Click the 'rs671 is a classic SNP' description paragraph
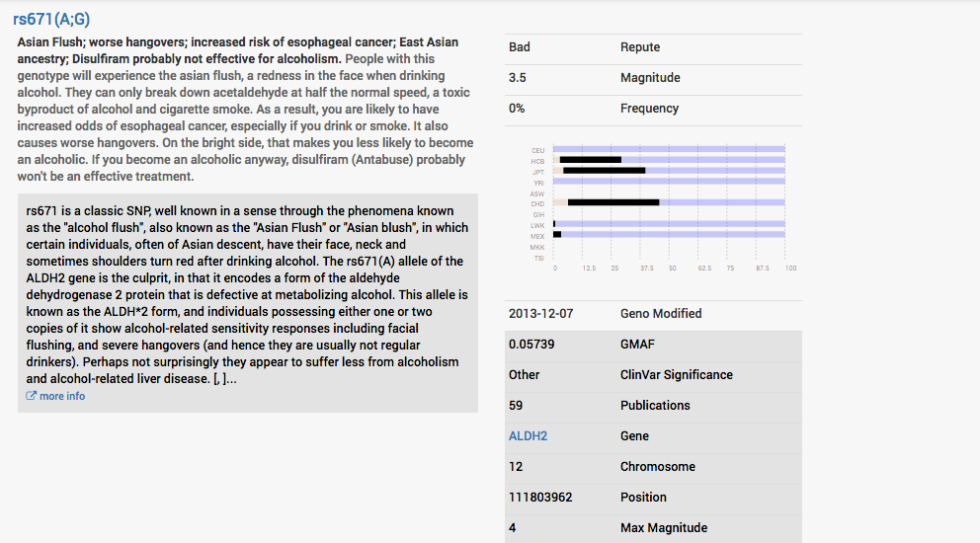980x543 pixels. tap(248, 295)
